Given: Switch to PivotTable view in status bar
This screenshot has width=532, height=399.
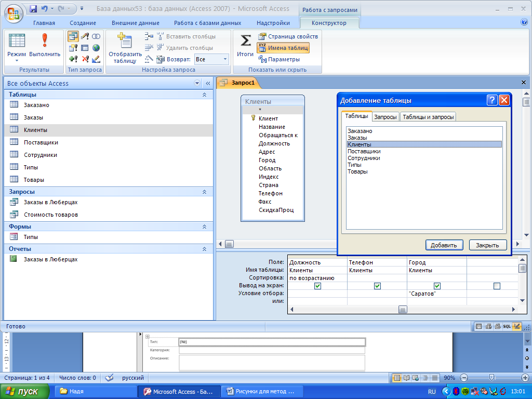Looking at the screenshot, I should coord(488,326).
